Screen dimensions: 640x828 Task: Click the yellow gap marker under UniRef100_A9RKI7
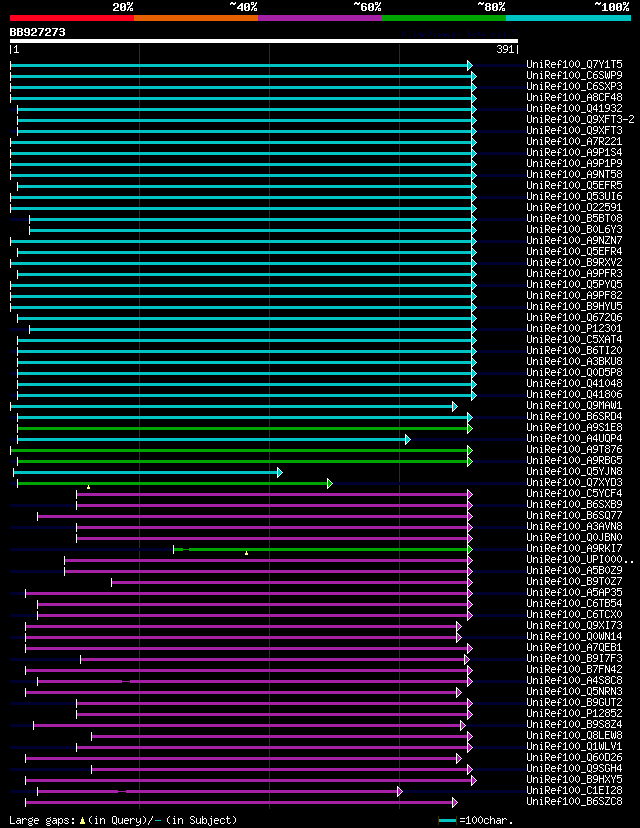(247, 553)
